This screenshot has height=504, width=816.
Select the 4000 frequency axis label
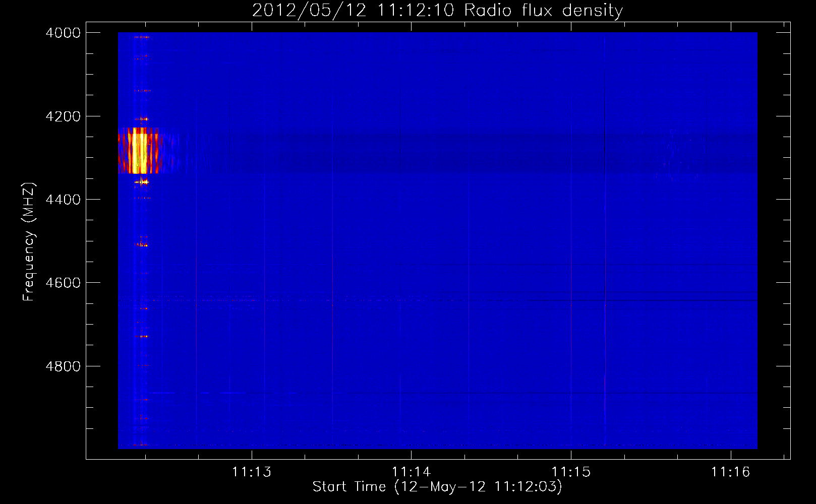63,33
